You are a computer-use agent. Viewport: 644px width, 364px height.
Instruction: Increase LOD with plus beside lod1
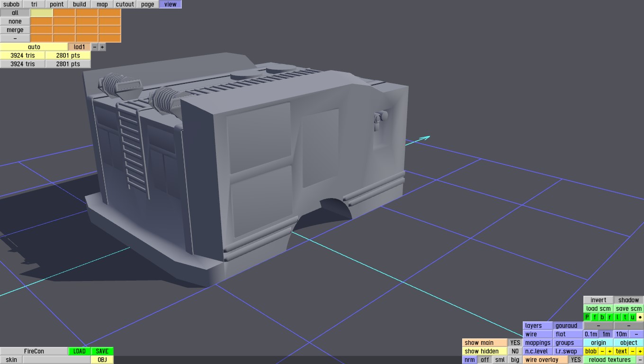pyautogui.click(x=102, y=47)
